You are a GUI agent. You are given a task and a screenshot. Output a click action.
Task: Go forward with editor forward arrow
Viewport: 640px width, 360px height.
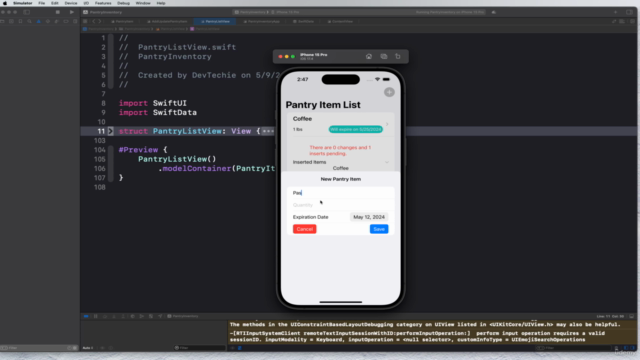(x=100, y=21)
